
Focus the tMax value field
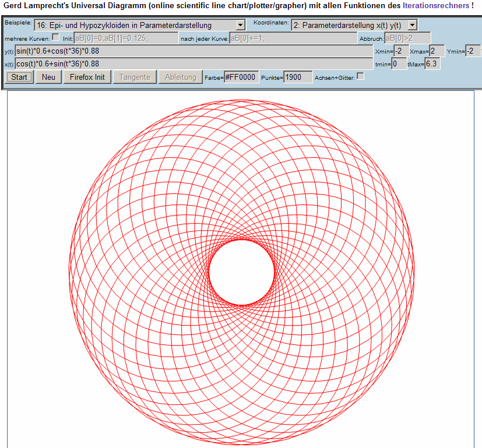(432, 64)
